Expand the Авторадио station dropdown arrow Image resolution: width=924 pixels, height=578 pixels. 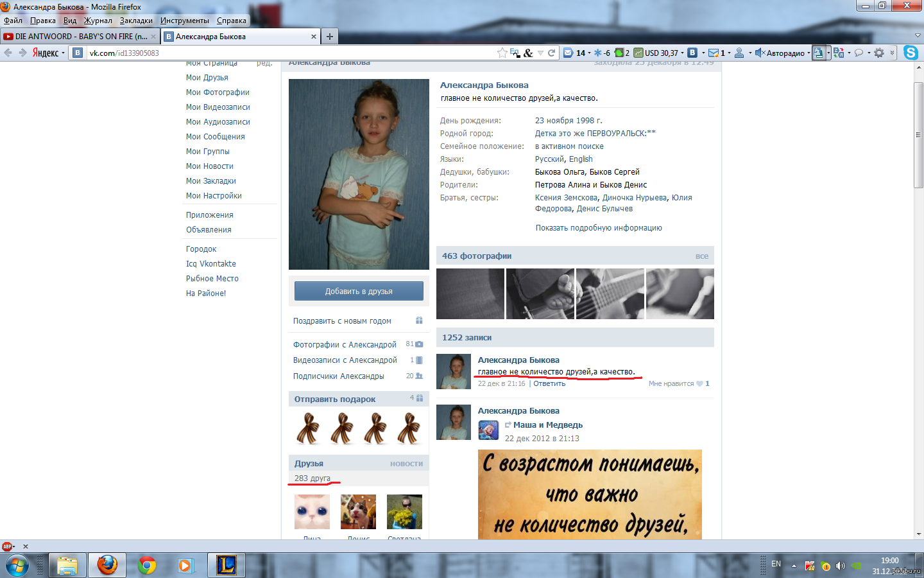click(809, 53)
